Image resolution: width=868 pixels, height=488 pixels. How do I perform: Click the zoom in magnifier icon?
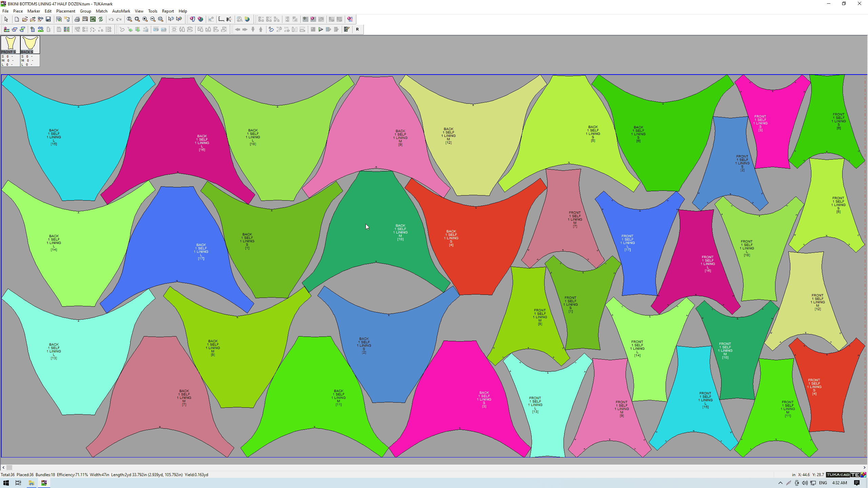145,19
